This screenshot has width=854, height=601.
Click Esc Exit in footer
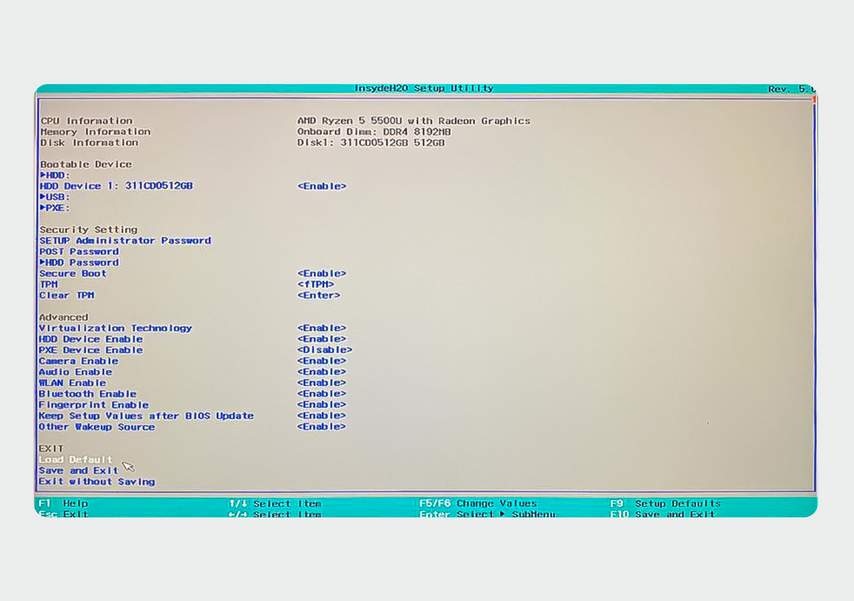pyautogui.click(x=64, y=514)
